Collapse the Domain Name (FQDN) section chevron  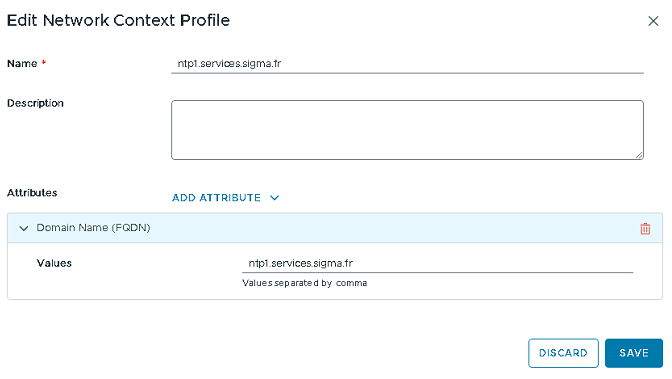[24, 228]
